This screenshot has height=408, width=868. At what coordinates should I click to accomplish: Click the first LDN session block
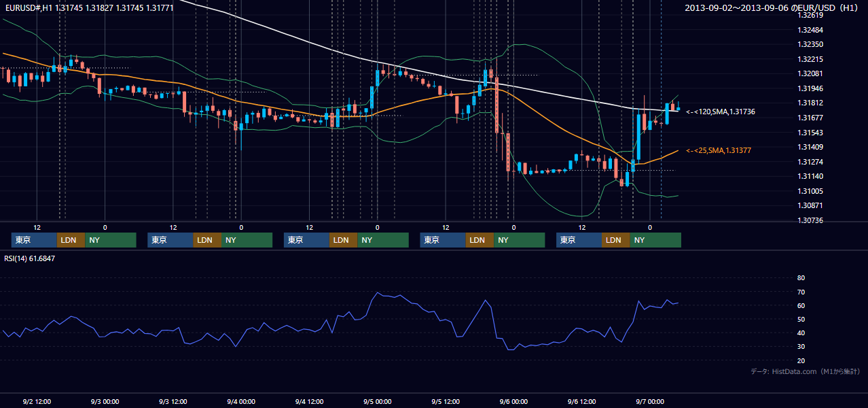(71, 240)
